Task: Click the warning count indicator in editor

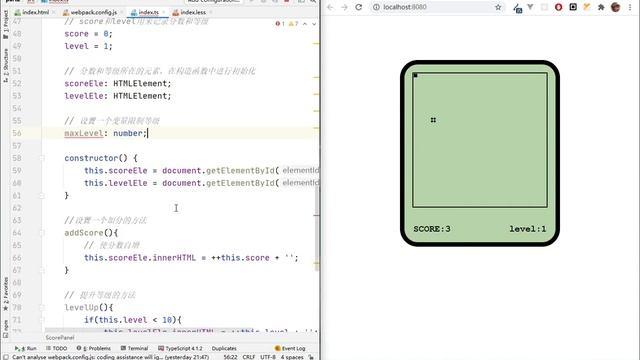Action: tap(293, 24)
